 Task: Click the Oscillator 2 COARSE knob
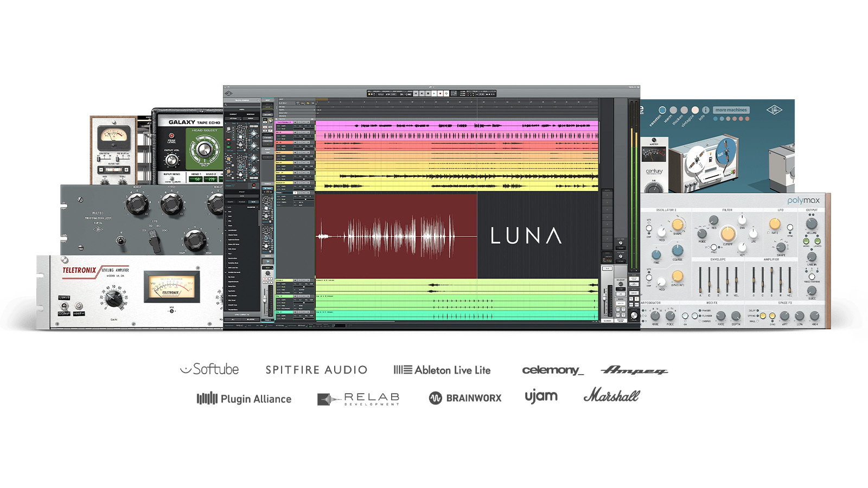[x=678, y=250]
